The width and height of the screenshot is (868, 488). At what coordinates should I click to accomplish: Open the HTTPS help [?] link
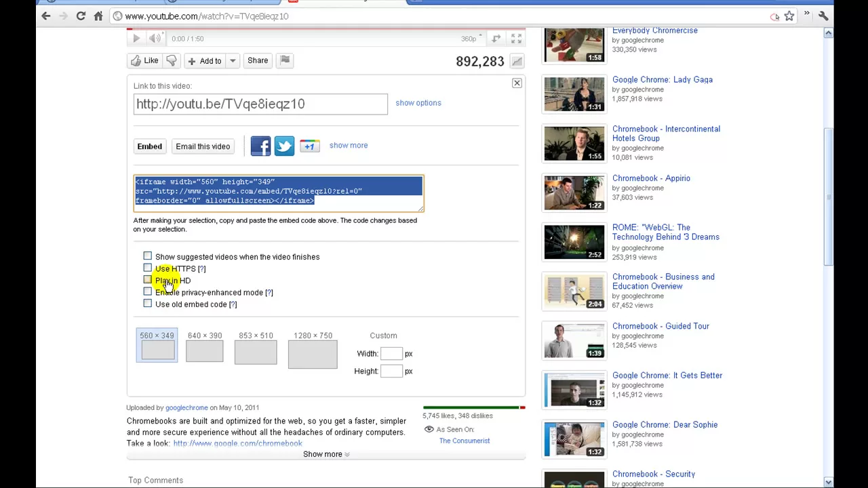(x=201, y=269)
